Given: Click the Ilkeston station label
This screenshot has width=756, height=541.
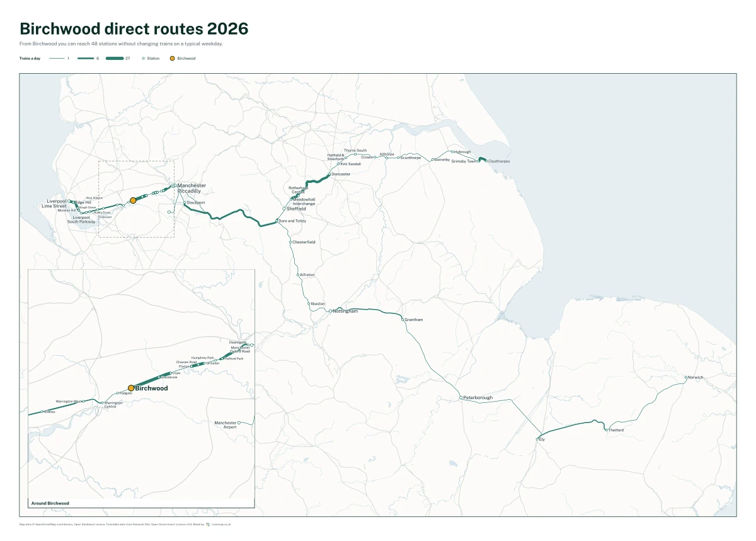Looking at the screenshot, I should coord(318,304).
